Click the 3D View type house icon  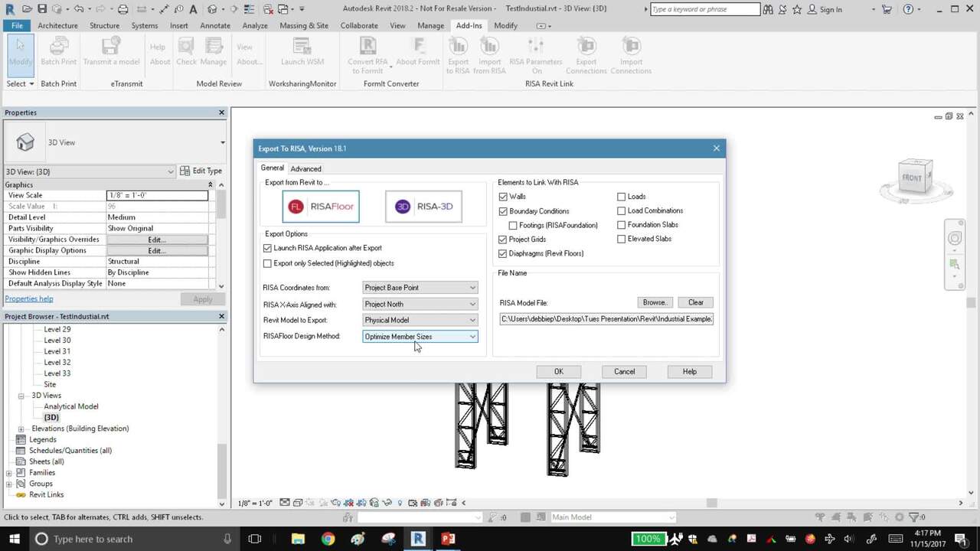(25, 142)
